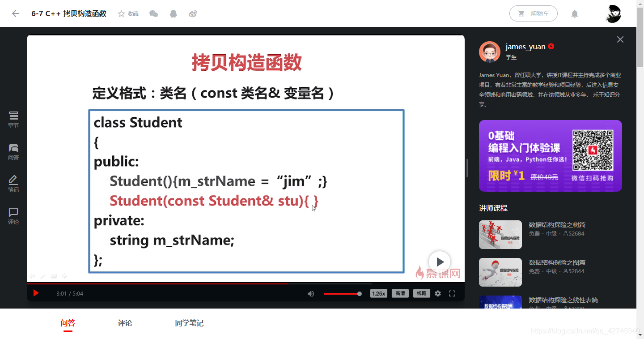Click the 0基础编程入门体验课 promo banner

pos(551,156)
